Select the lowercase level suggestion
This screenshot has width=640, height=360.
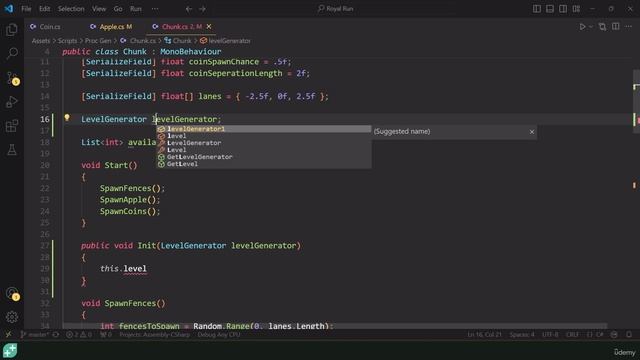coord(264,136)
